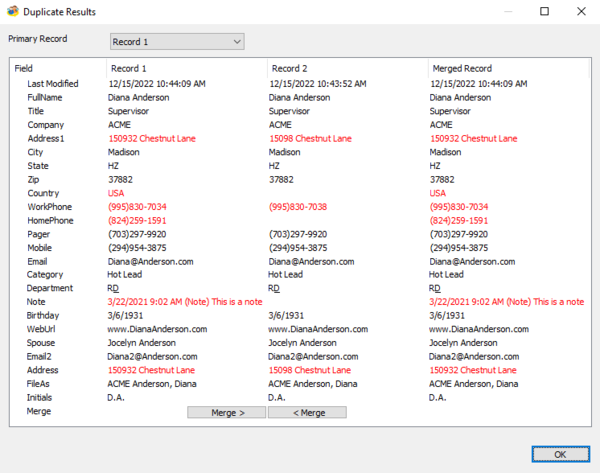Click the Record 1 HomePhone value
Viewport: 600px width, 473px height.
pos(137,221)
